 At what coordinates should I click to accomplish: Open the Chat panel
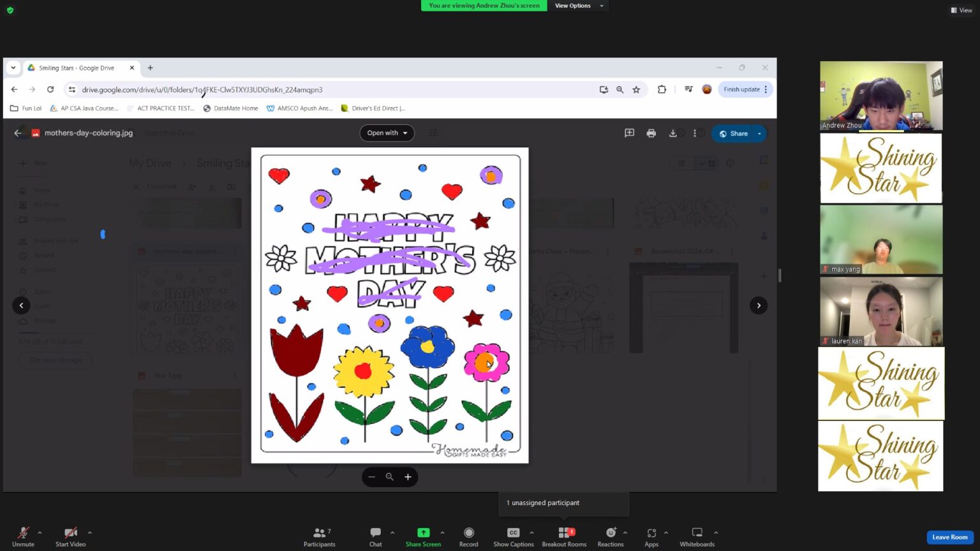[x=375, y=536]
